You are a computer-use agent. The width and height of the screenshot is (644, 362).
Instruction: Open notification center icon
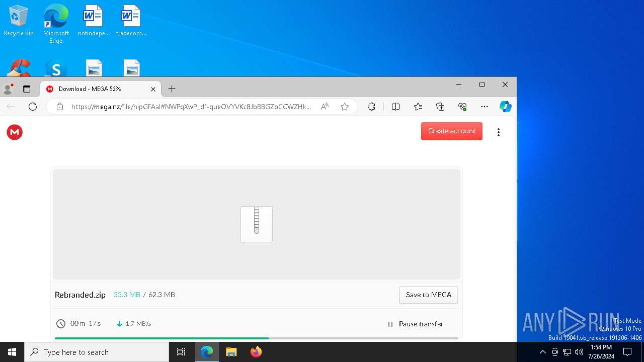(627, 352)
